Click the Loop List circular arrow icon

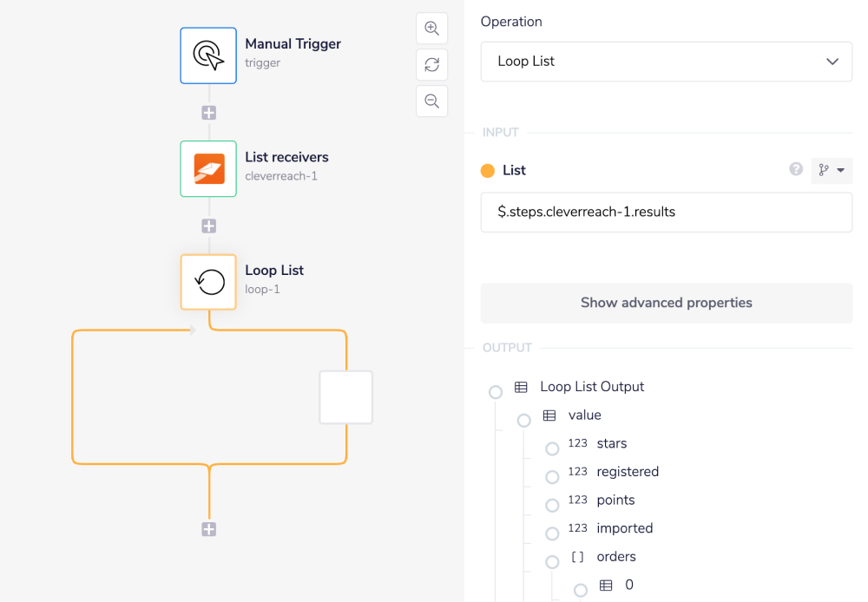point(208,281)
